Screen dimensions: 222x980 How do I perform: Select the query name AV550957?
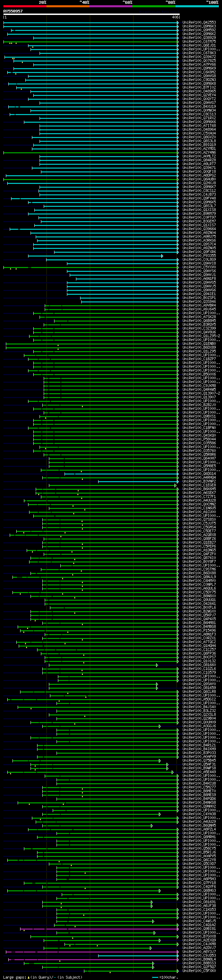pos(13,11)
